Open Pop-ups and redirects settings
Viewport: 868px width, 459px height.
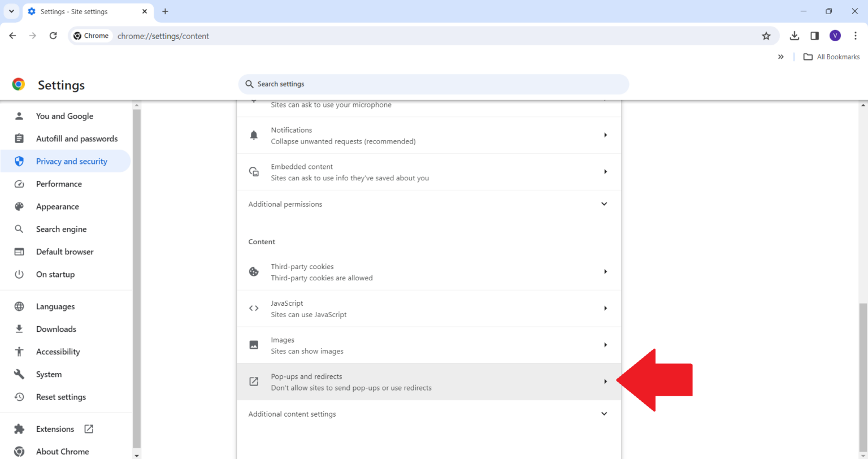coord(428,381)
